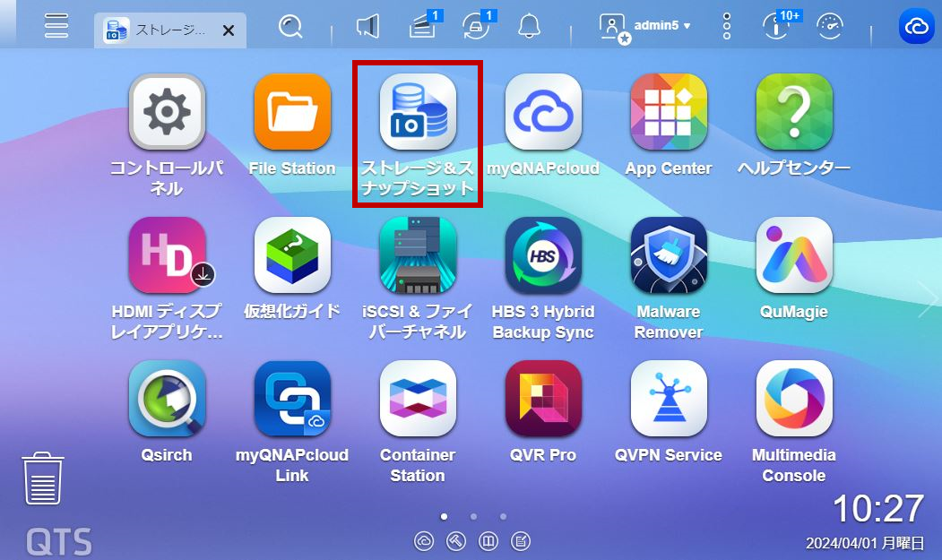Select the second desktop page dot
Screen dimensions: 942x560
pos(473,517)
